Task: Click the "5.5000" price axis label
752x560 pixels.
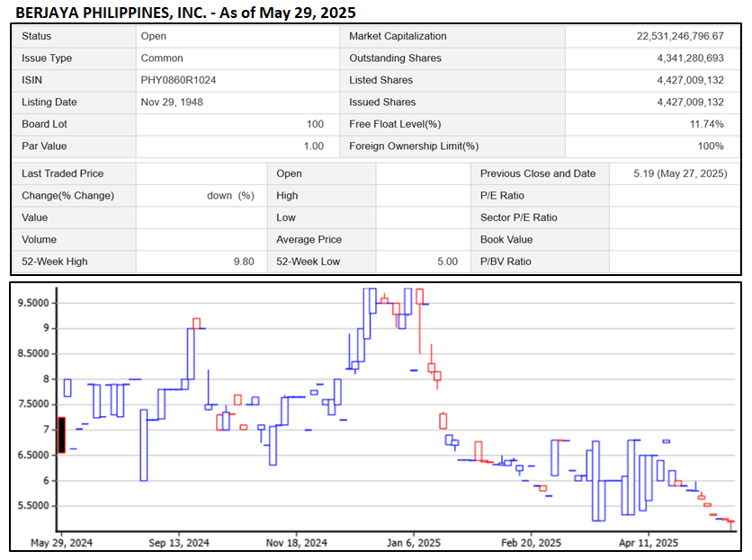Action: (x=33, y=506)
